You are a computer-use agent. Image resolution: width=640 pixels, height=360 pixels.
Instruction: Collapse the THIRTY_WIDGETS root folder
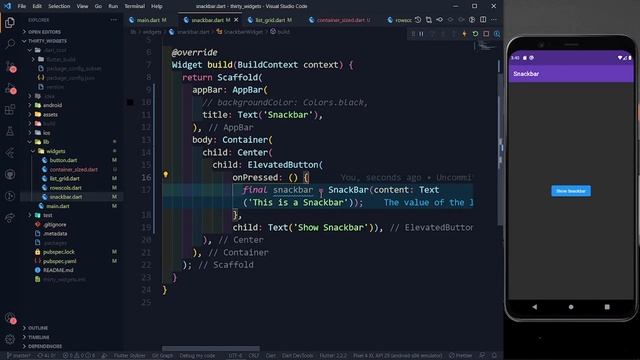click(x=47, y=41)
